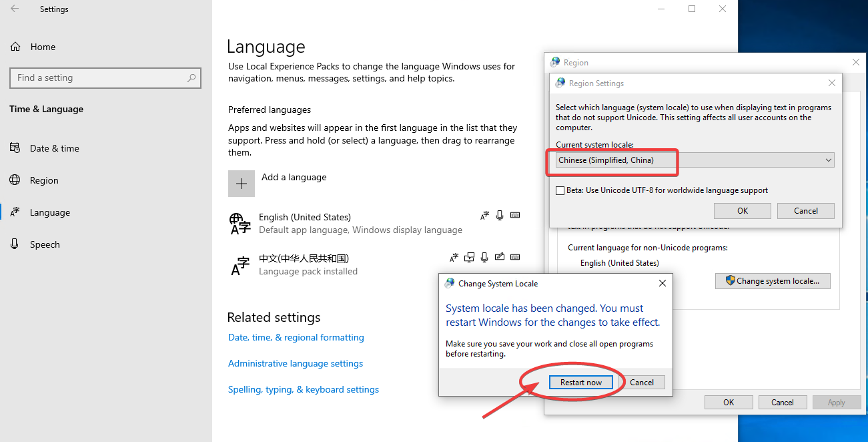Click handwriting icon on Chinese row
The height and width of the screenshot is (442, 868).
tap(499, 257)
